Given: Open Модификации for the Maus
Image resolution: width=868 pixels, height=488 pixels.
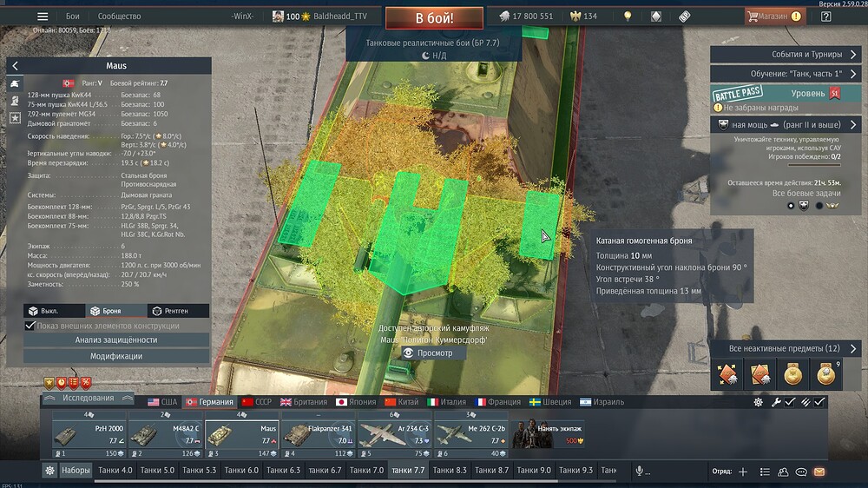Looking at the screenshot, I should pos(116,356).
